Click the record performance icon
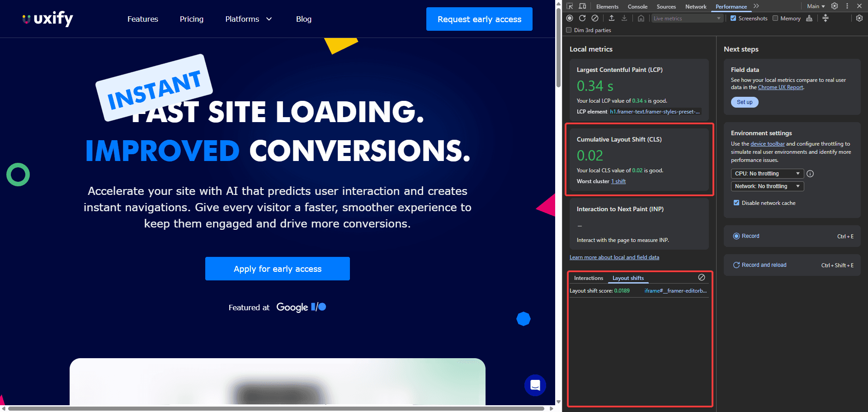 (570, 18)
